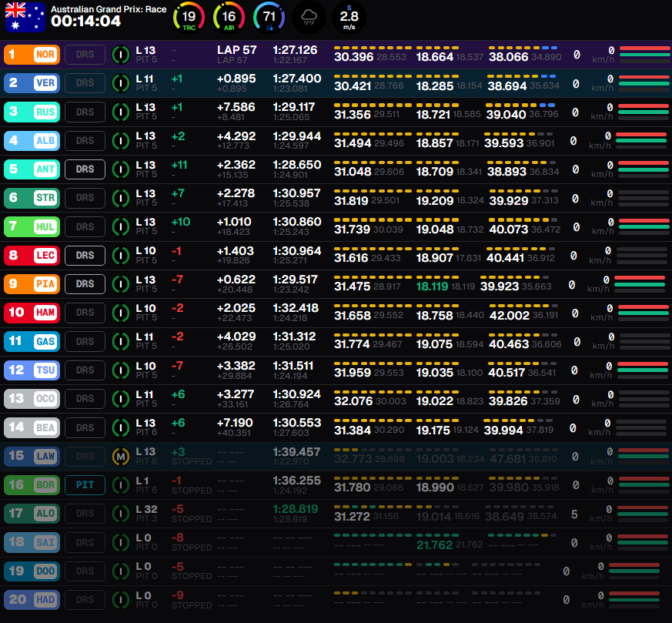The image size is (672, 623).
Task: Click the active DRS indicator for PIA
Action: (x=85, y=284)
